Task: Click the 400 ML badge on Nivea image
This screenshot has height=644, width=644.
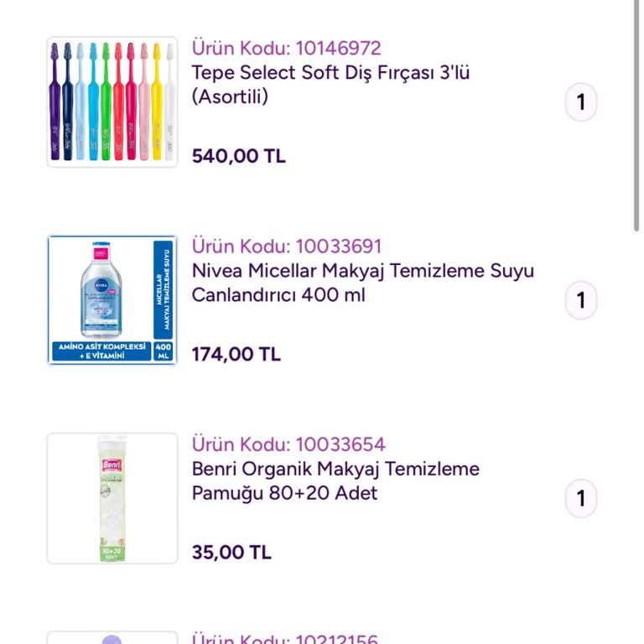Action: (164, 351)
